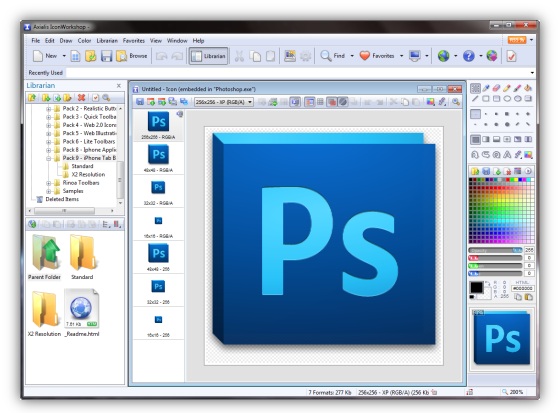Pick a color from the rainbow palette grid
560x413 pixels.
[501, 210]
